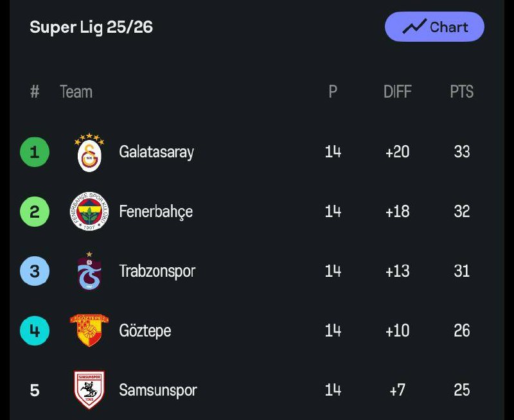Click the Team column header

pos(76,92)
